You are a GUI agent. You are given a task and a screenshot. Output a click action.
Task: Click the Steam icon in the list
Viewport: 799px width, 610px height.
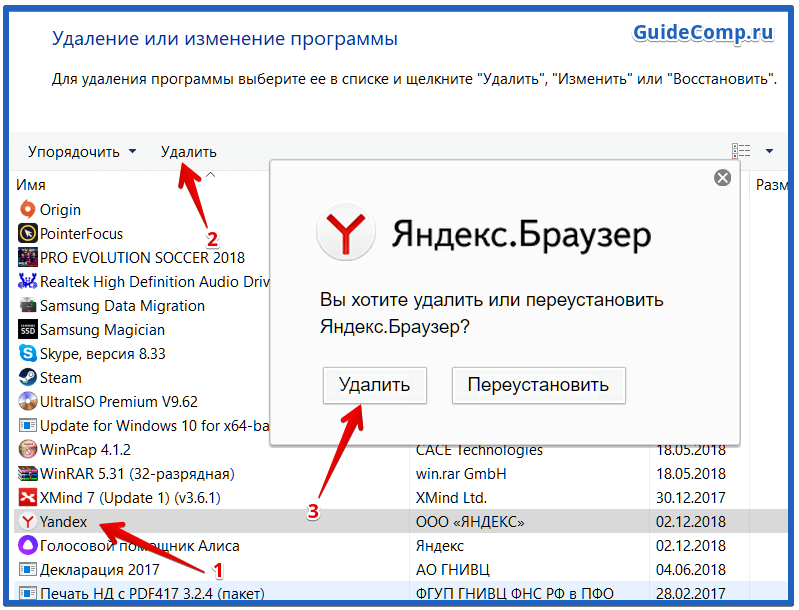click(x=28, y=378)
